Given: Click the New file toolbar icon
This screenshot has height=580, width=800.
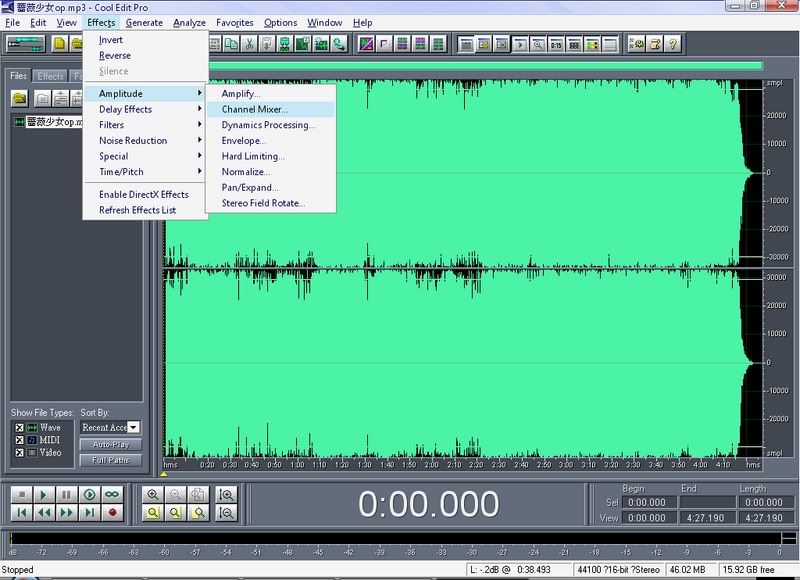Looking at the screenshot, I should (x=60, y=44).
